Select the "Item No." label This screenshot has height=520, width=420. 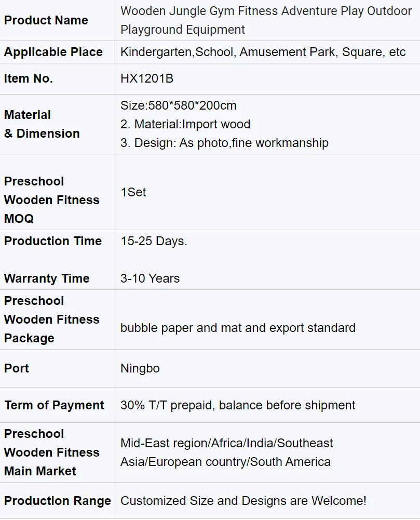pyautogui.click(x=29, y=79)
